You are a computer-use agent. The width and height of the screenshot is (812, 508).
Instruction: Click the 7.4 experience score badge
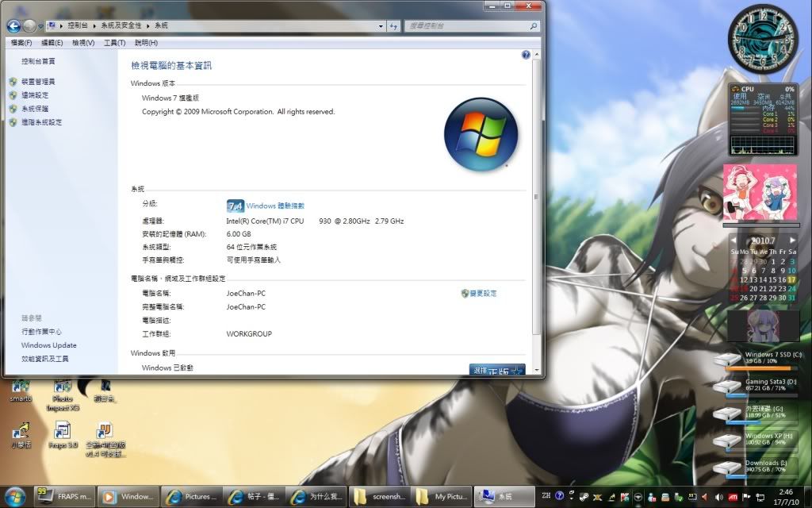(235, 206)
